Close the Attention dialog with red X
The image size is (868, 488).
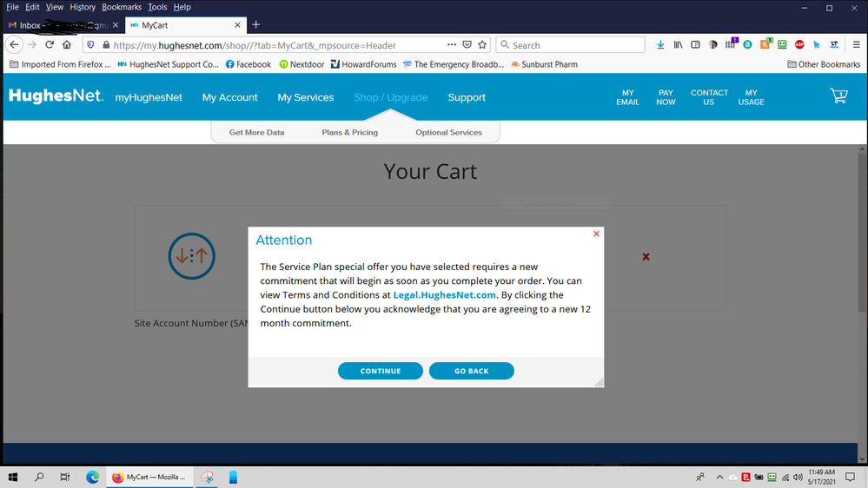point(596,234)
